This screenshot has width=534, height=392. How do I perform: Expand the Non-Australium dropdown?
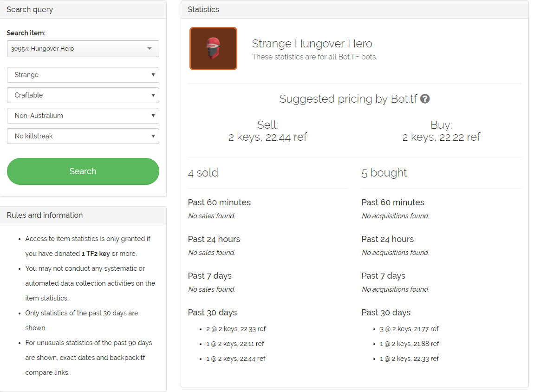point(83,116)
